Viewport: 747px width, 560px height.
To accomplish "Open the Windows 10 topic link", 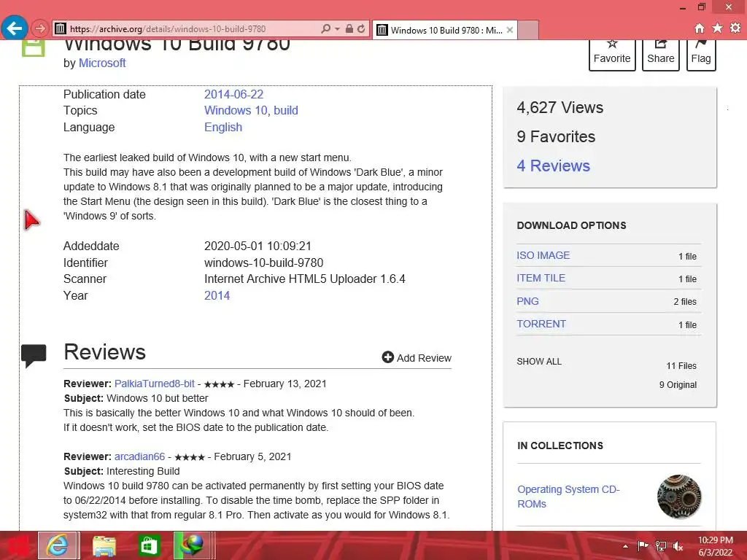I will (236, 111).
